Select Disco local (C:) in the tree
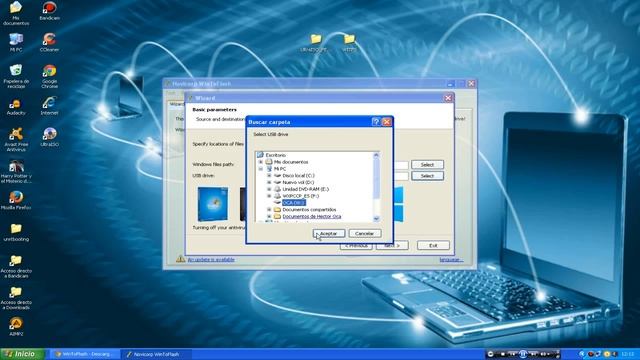Viewport: 640px width, 360px height. point(298,176)
